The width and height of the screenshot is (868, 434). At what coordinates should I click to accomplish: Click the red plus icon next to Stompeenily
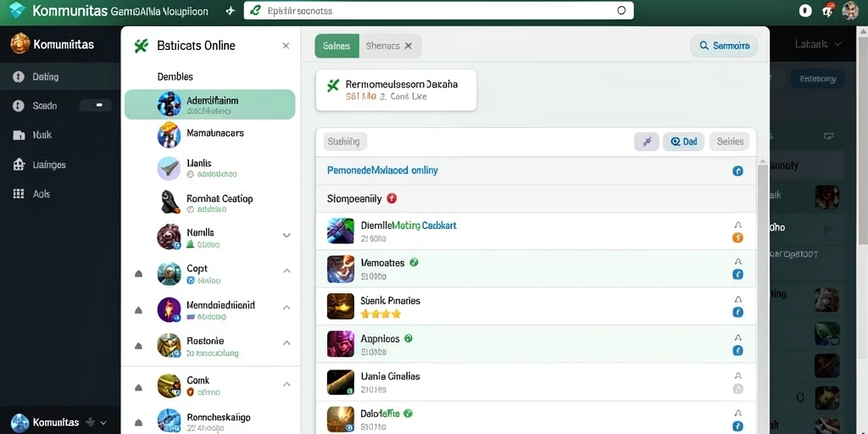(392, 198)
